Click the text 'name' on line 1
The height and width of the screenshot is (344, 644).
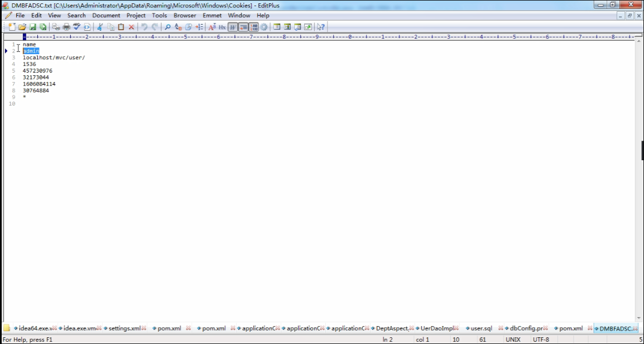29,44
